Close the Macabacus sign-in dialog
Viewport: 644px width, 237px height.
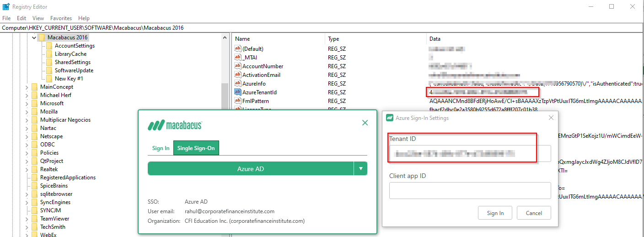(x=365, y=123)
